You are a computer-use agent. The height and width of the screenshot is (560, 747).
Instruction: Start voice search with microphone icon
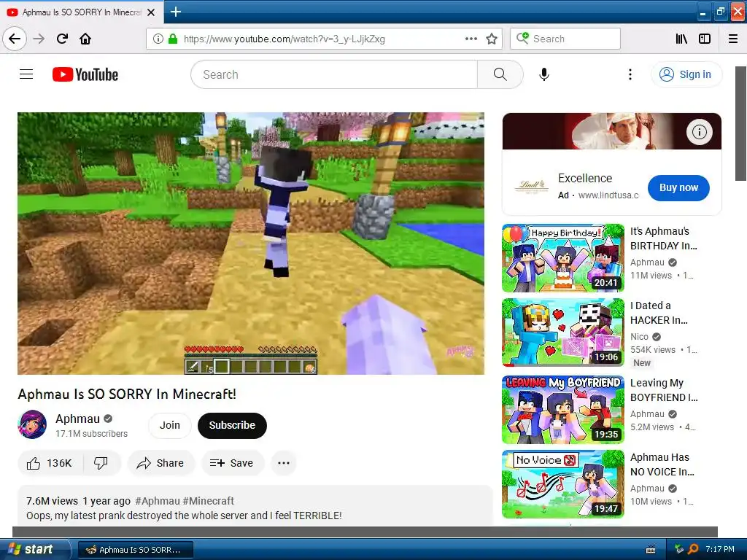click(544, 74)
